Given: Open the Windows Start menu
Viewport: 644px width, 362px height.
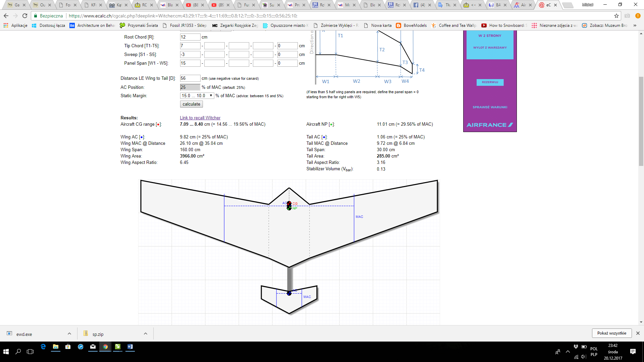Looking at the screenshot, I should pyautogui.click(x=6, y=351).
